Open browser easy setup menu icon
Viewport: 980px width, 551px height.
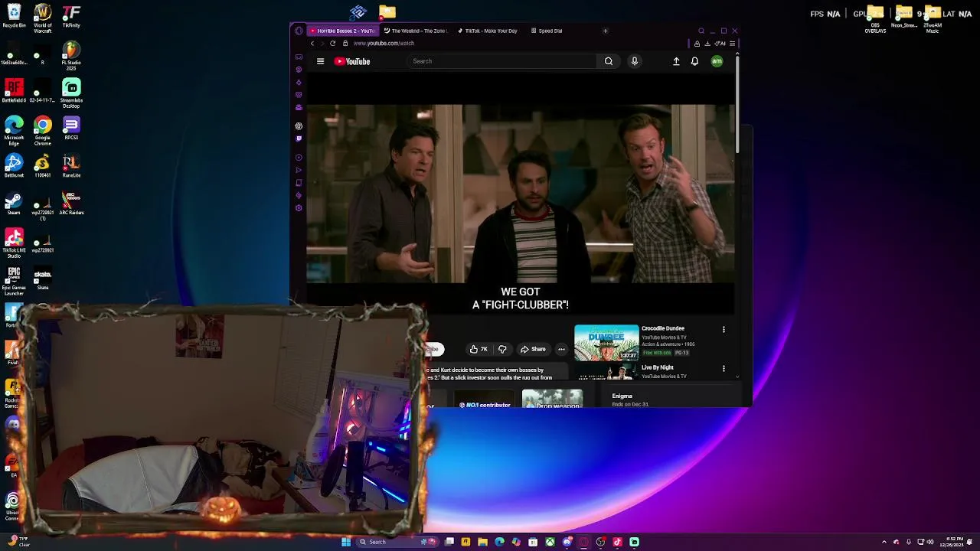pos(733,44)
